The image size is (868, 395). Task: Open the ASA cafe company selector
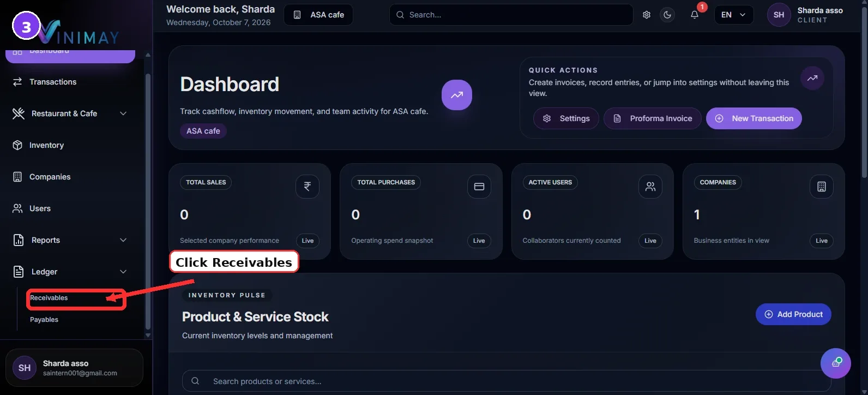[318, 15]
